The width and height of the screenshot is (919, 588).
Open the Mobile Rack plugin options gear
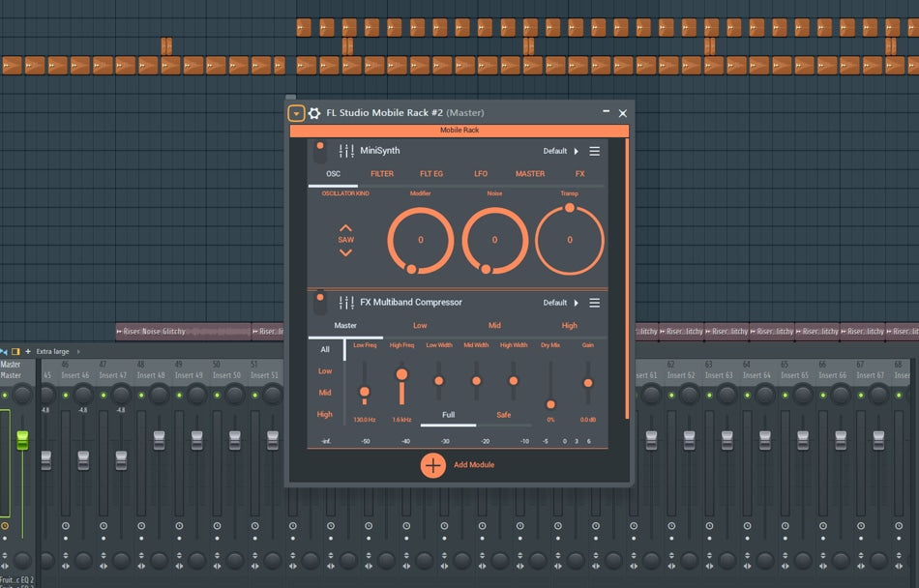[x=314, y=113]
